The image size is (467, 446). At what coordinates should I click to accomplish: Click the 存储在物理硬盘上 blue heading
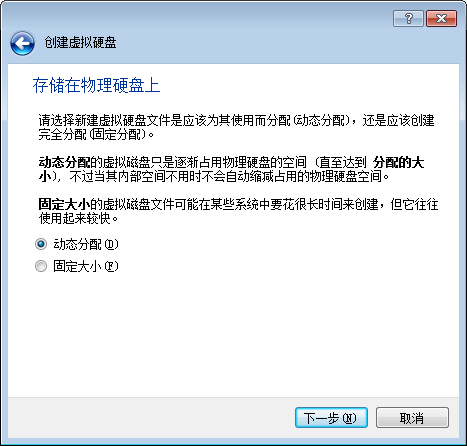pyautogui.click(x=96, y=85)
